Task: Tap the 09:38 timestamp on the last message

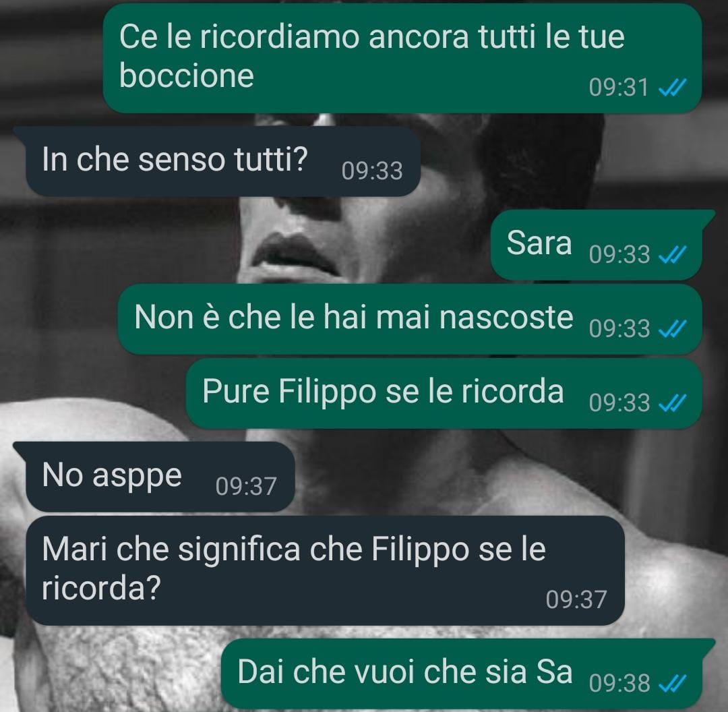Action: (x=619, y=683)
